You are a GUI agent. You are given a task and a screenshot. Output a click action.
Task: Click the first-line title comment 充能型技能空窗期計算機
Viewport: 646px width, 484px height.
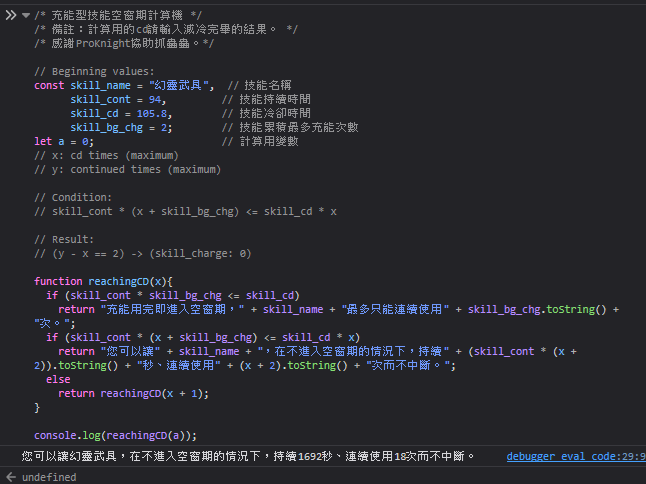(118, 16)
